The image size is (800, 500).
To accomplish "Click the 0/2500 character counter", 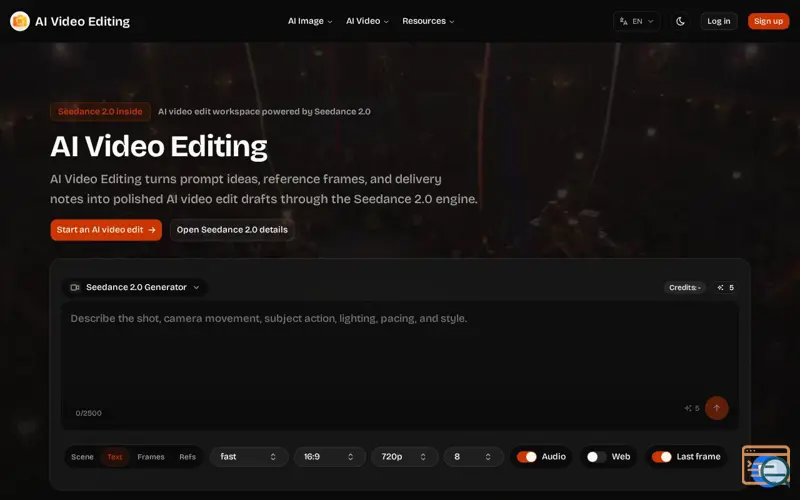I will pos(88,413).
